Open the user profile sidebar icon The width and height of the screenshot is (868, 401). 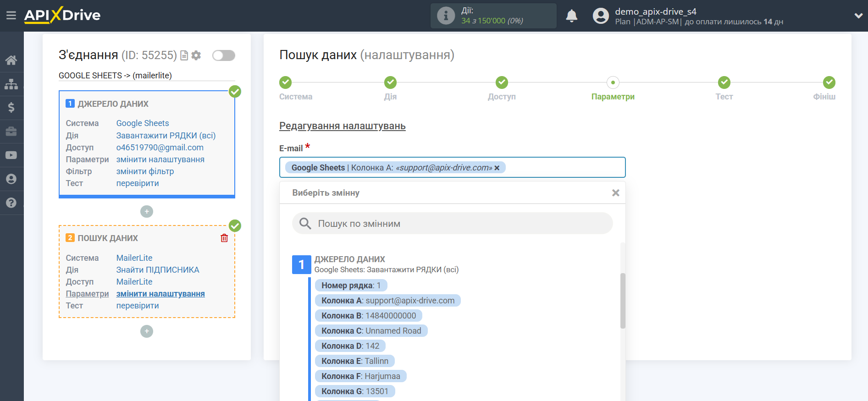[11, 179]
